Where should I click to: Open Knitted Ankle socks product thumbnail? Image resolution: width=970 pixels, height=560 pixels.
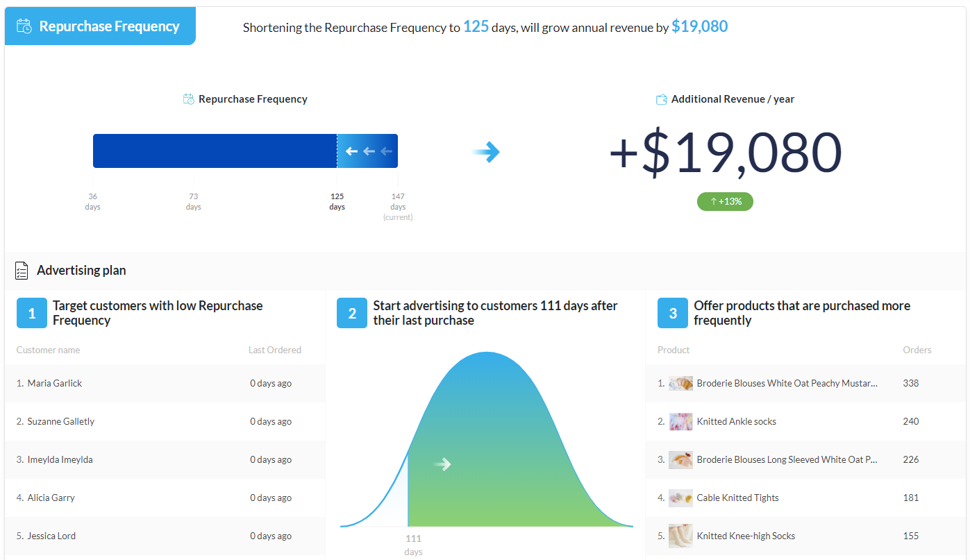click(x=680, y=421)
